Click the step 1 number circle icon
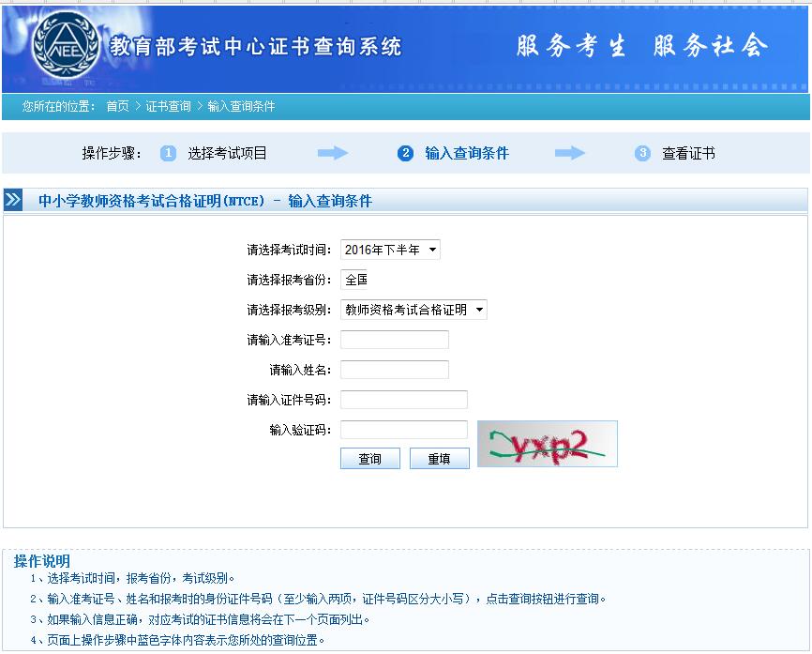The width and height of the screenshot is (812, 654). [168, 154]
